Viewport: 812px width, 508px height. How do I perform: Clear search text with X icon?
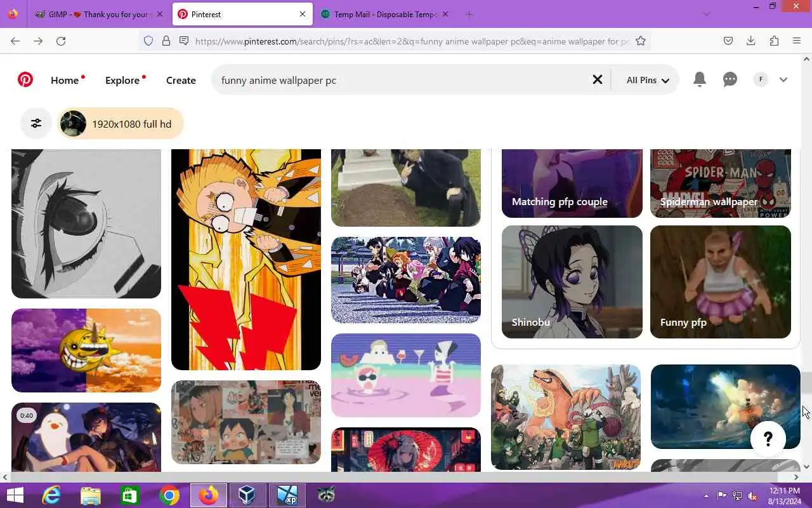(x=598, y=79)
